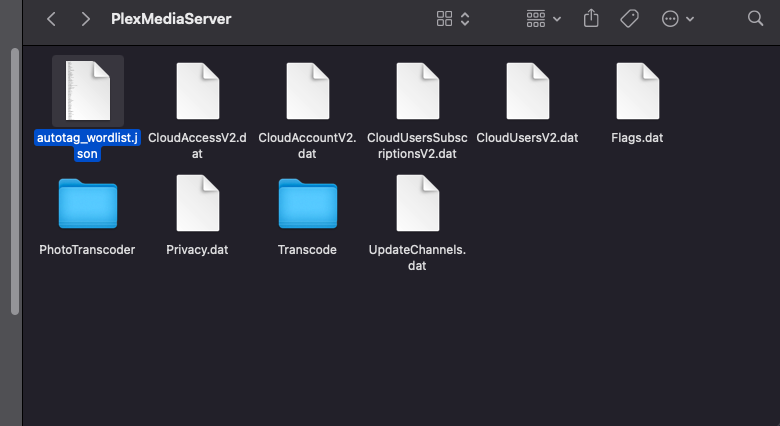Click the CloudAccessV2.dat file name
The width and height of the screenshot is (780, 426).
coord(197,145)
